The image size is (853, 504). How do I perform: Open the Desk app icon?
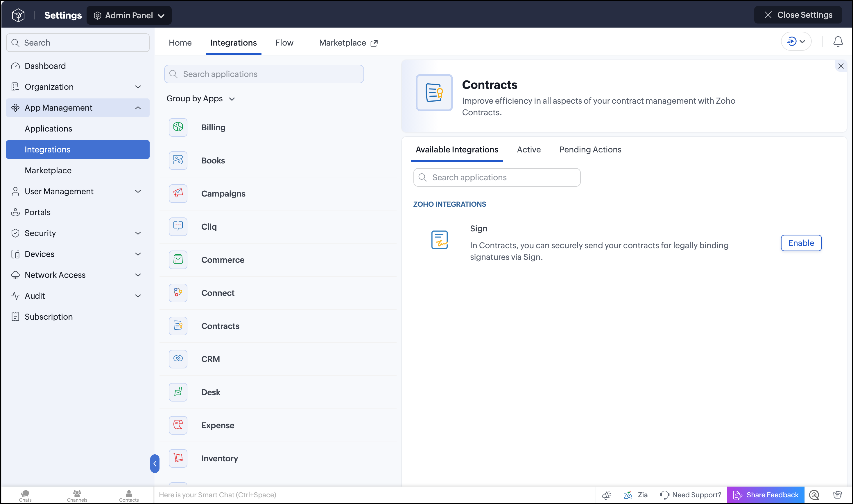[178, 392]
